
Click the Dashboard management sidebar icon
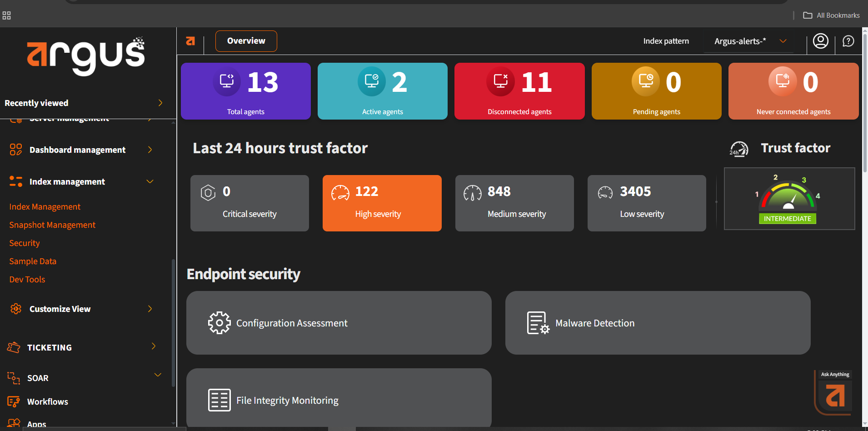pos(16,150)
